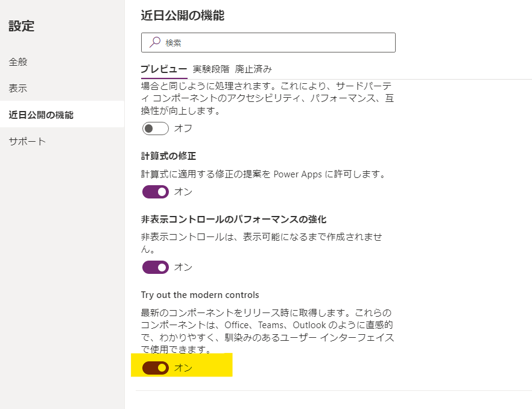
Task: Click the 近日公開の機能 page heading
Action: pyautogui.click(x=182, y=16)
